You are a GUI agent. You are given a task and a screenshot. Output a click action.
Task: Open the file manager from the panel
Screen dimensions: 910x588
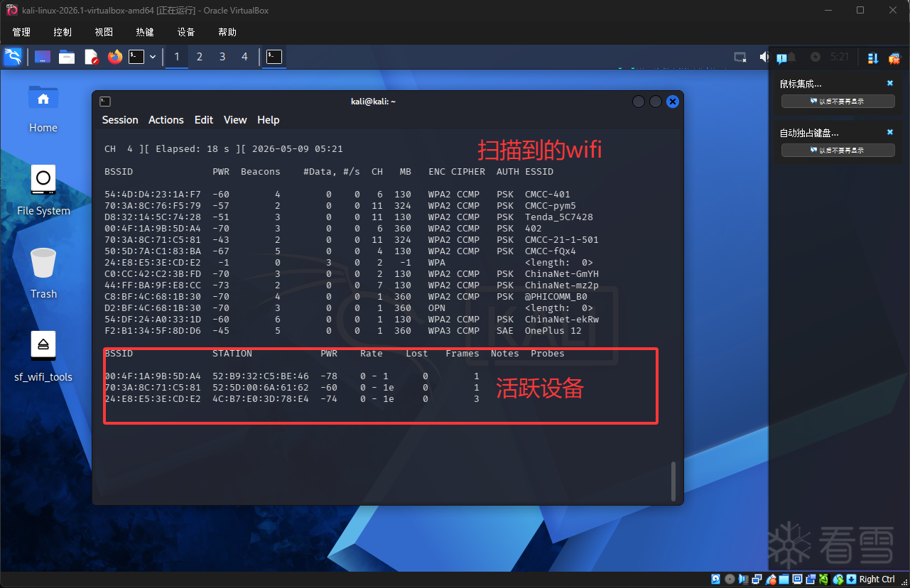[x=67, y=57]
